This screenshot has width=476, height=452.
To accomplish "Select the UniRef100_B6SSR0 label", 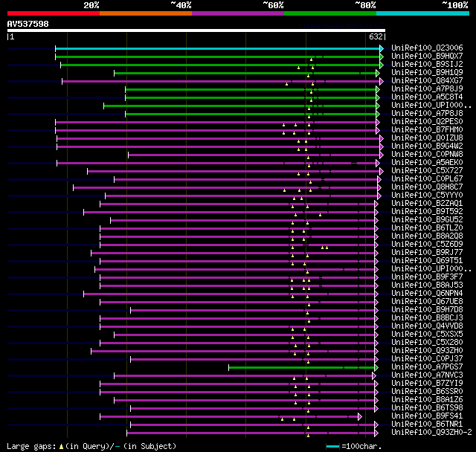I will pyautogui.click(x=427, y=392).
